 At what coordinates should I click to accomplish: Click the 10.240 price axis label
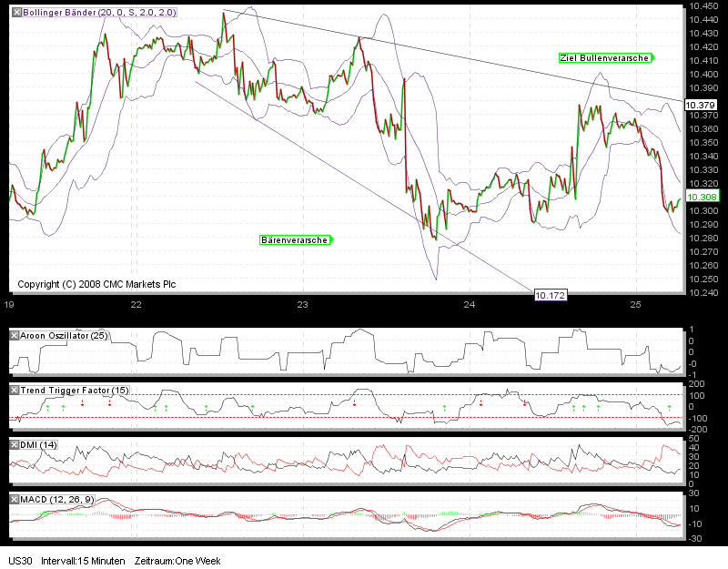click(x=703, y=292)
